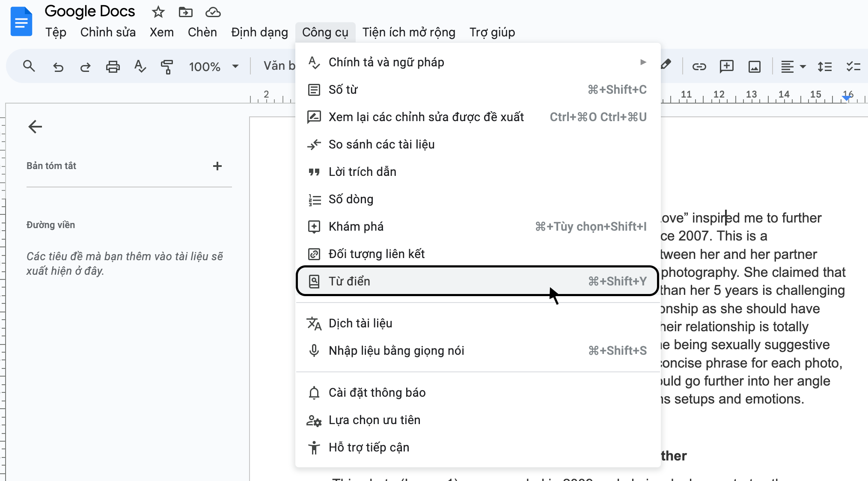
Task: Open the Chèn menu
Action: pos(202,33)
